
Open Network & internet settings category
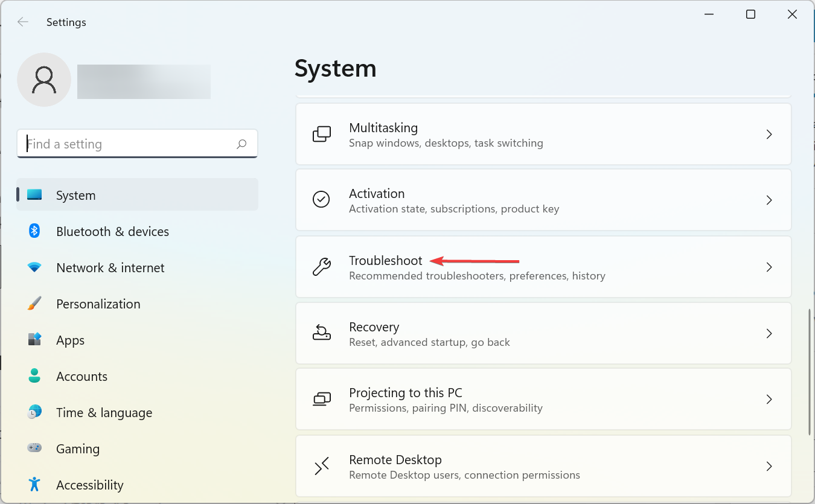110,267
